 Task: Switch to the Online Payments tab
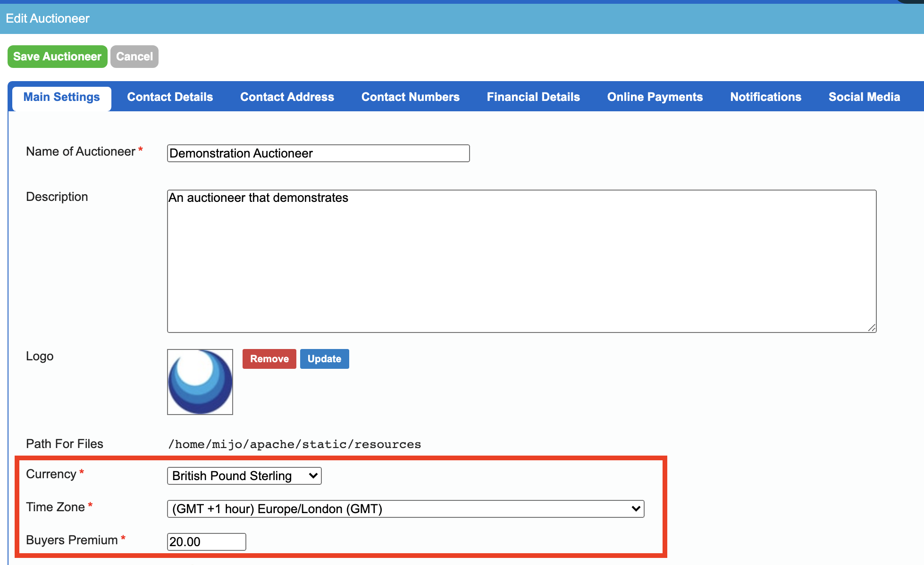click(x=655, y=97)
